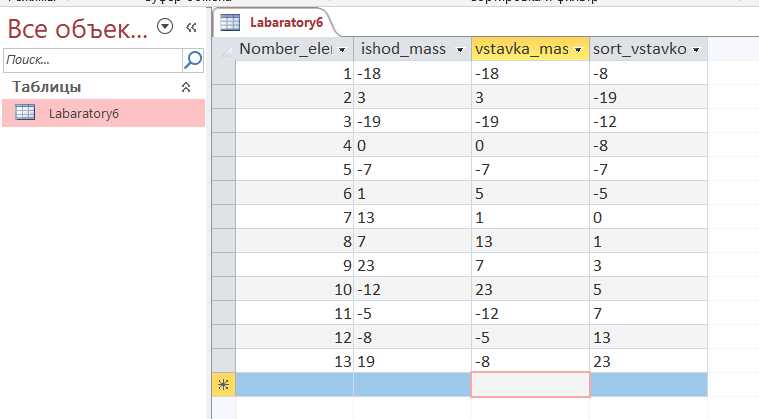Select the row selector for record 1
Screen dimensions: 759x419
click(x=224, y=73)
